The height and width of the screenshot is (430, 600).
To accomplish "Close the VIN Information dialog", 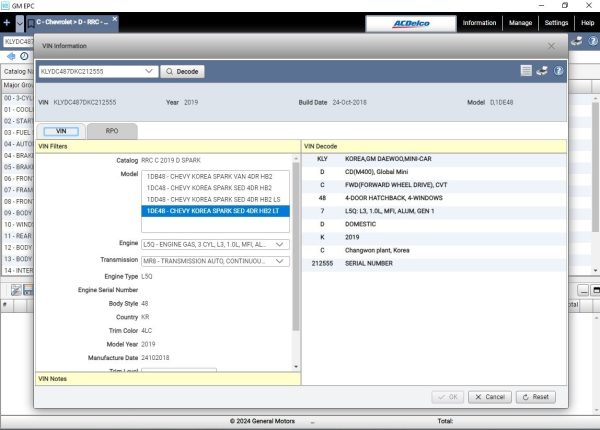I will tap(553, 45).
